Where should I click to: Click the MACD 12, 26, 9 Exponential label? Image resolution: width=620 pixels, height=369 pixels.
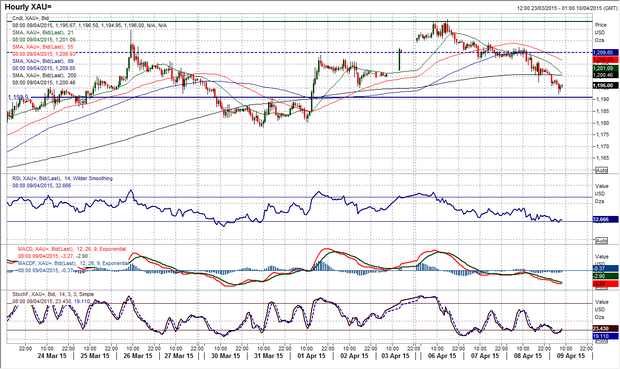pyautogui.click(x=72, y=249)
